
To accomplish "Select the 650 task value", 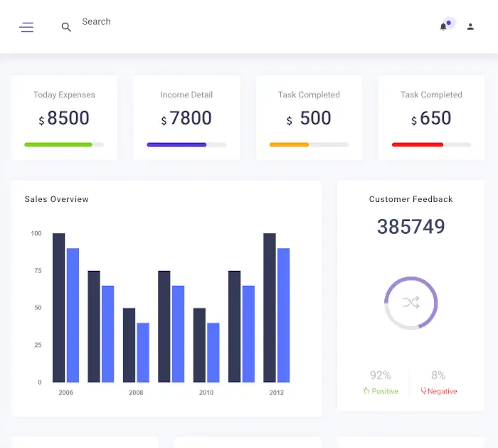I will pos(435,118).
